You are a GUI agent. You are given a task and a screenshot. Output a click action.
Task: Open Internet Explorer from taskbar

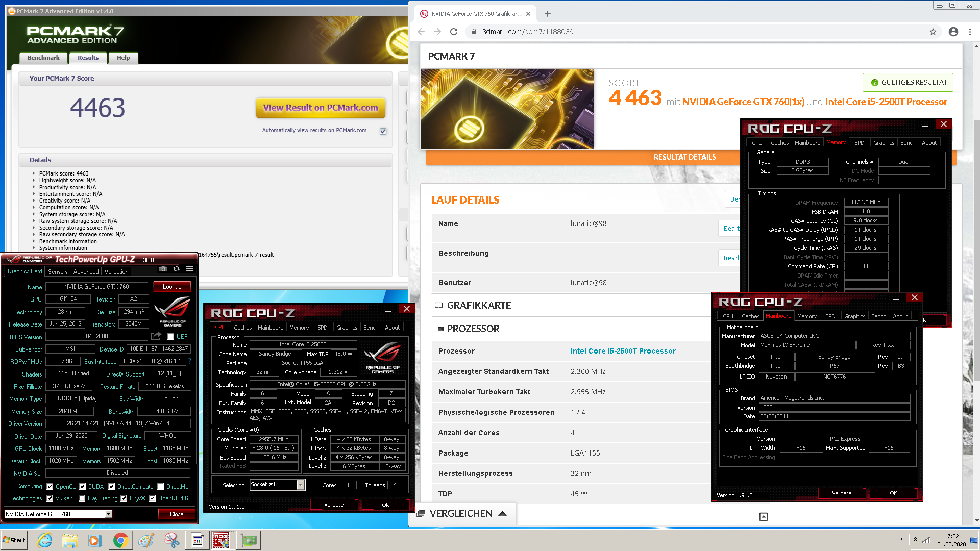45,540
